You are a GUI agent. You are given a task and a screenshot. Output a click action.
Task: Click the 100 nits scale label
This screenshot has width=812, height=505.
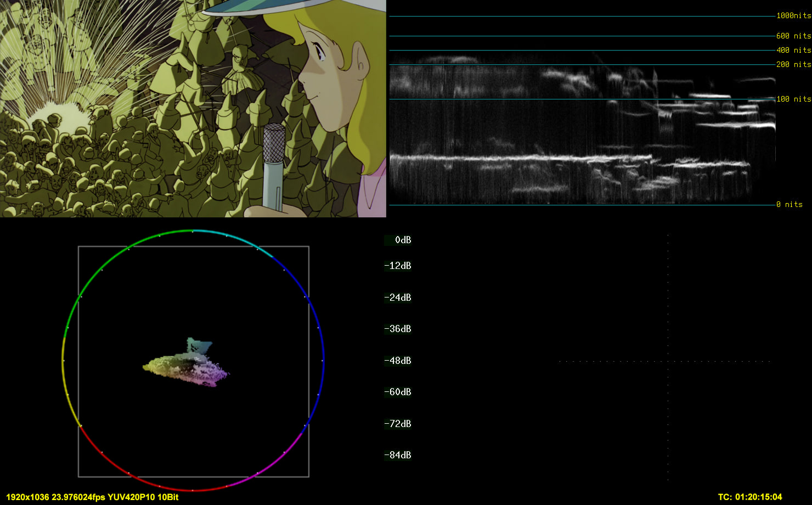point(793,99)
